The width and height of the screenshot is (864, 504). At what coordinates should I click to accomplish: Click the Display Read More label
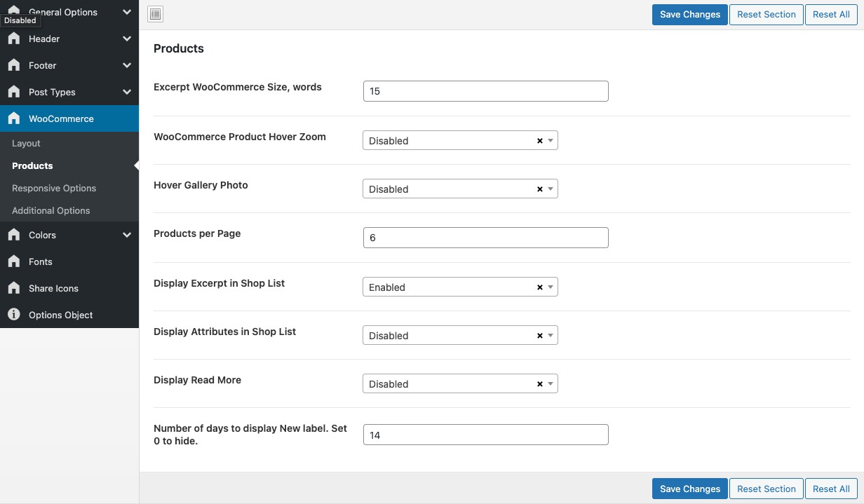click(x=197, y=380)
